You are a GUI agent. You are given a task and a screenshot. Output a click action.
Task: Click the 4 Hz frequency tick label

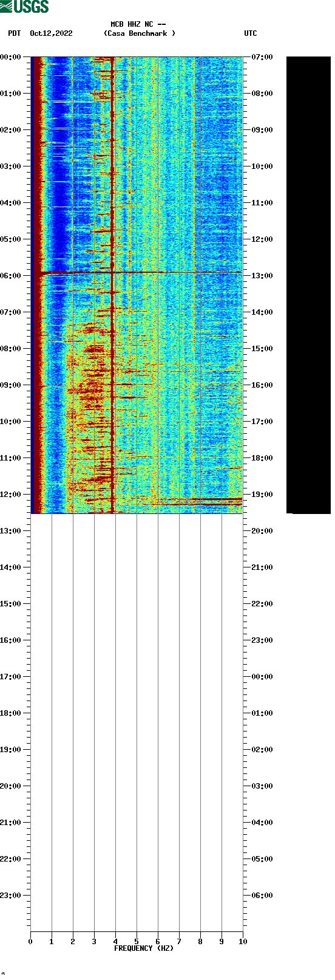pyautogui.click(x=115, y=942)
